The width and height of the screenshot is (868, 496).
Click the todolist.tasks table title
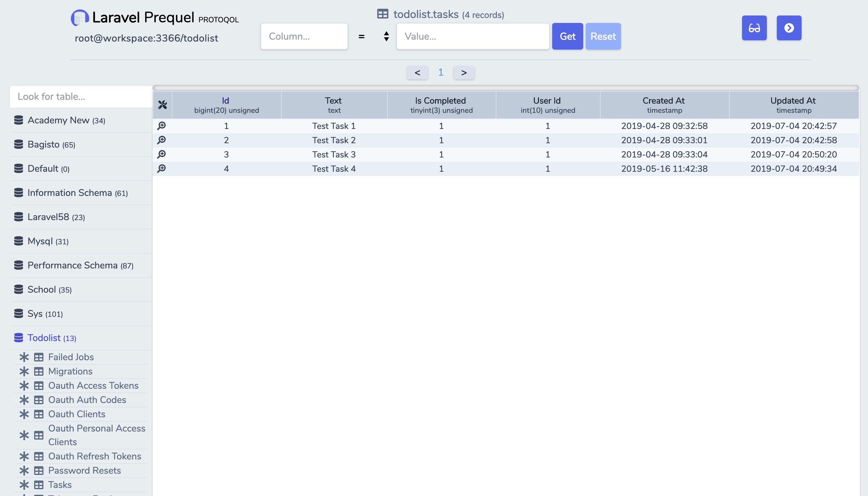click(426, 14)
